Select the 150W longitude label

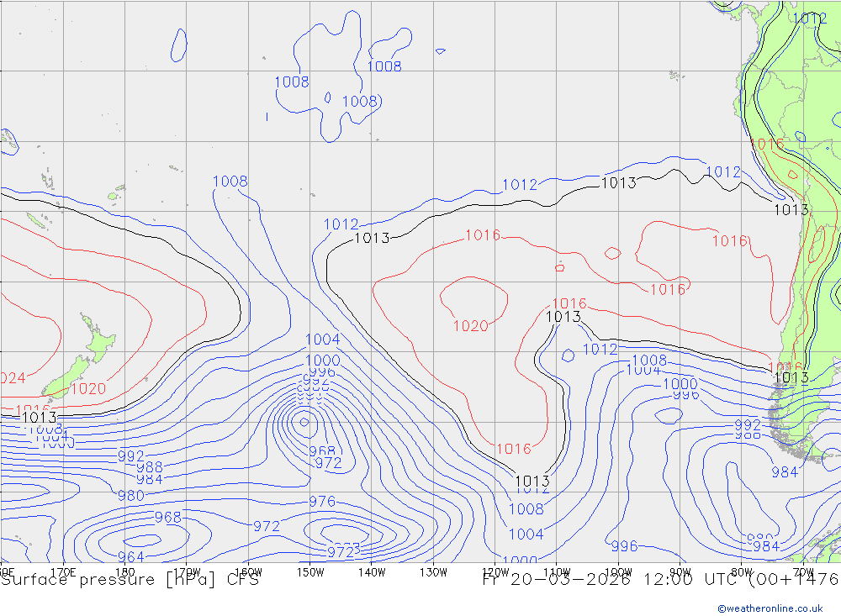(x=310, y=572)
